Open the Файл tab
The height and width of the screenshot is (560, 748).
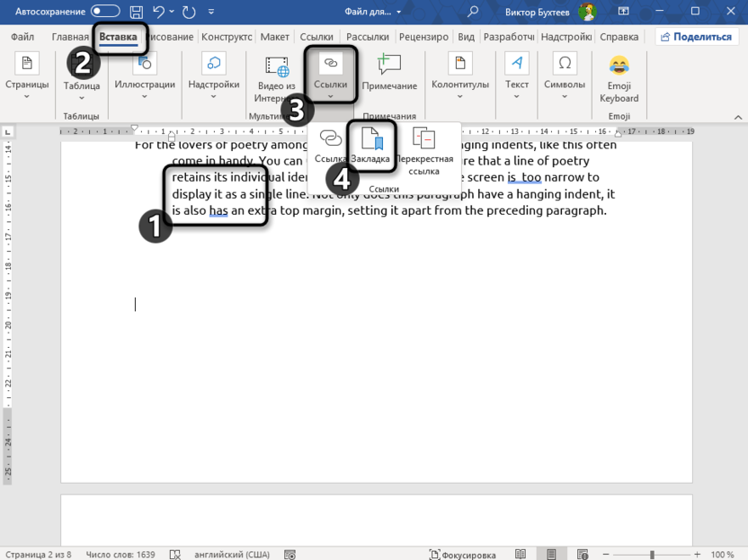[x=22, y=37]
